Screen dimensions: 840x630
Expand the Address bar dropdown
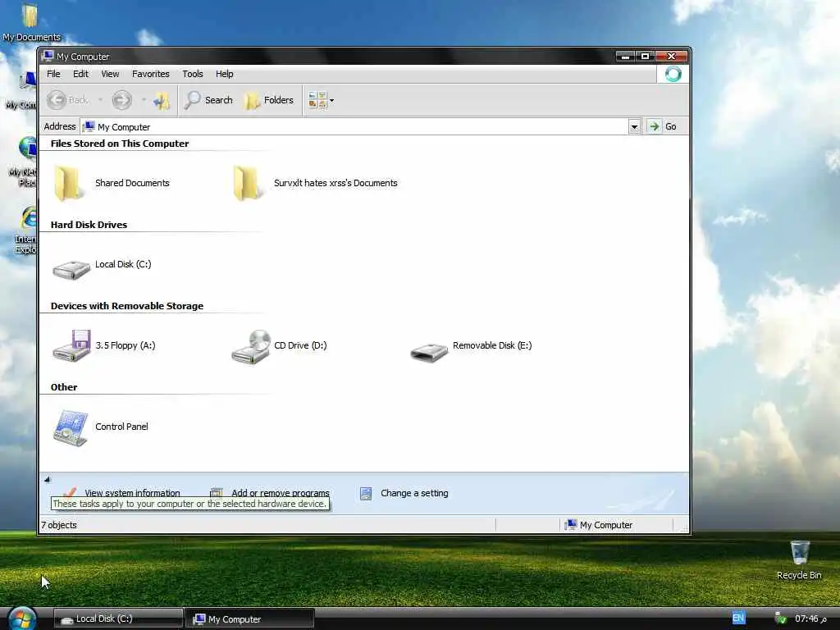tap(634, 127)
